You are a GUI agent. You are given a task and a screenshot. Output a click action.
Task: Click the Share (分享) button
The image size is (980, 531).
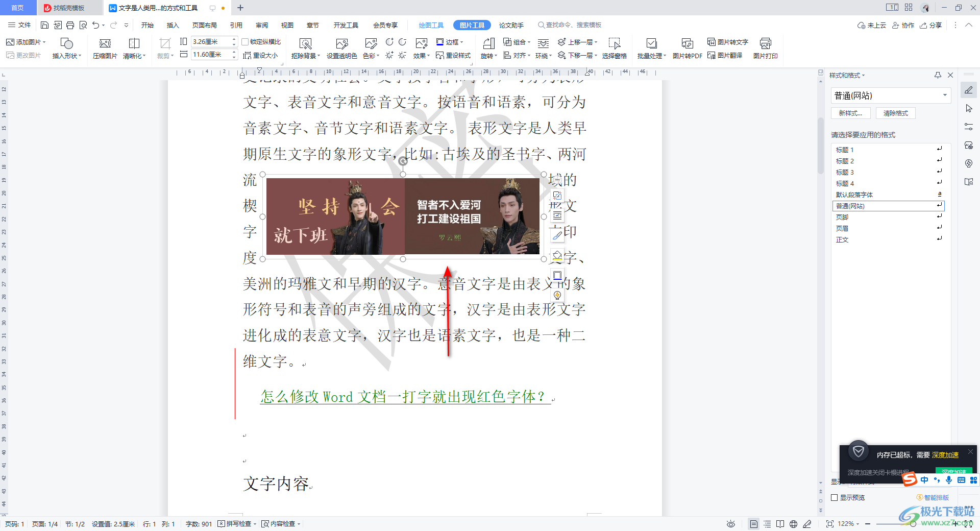[x=930, y=25]
